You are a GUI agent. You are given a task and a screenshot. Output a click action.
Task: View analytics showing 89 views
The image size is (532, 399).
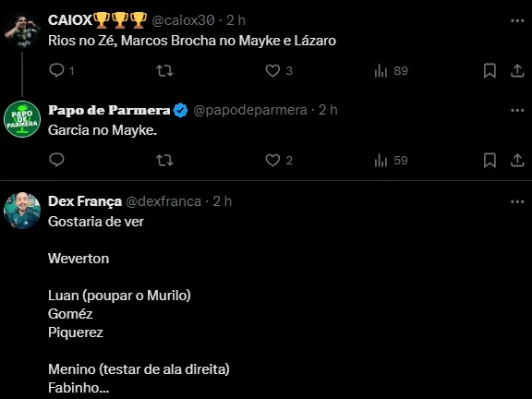pos(391,71)
